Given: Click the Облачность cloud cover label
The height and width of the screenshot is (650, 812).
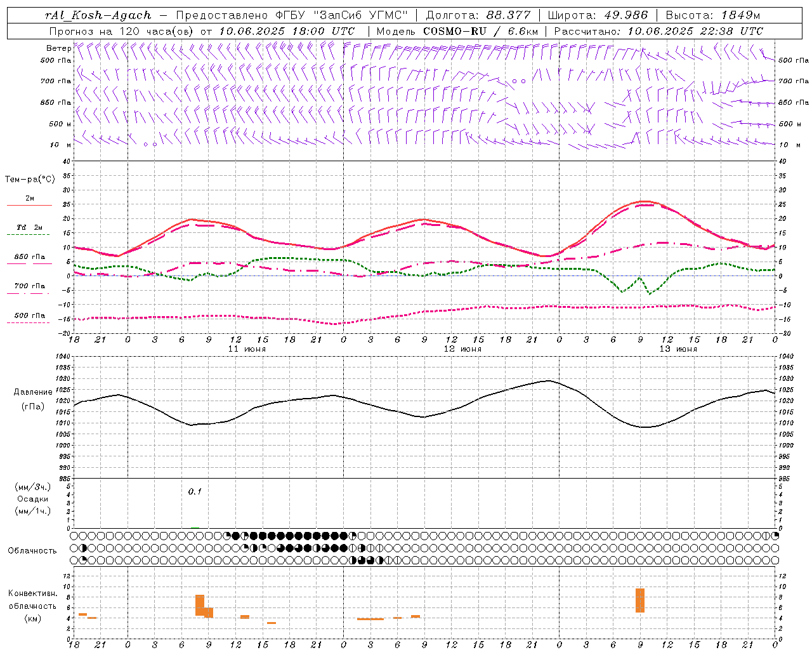Looking at the screenshot, I should (x=32, y=551).
